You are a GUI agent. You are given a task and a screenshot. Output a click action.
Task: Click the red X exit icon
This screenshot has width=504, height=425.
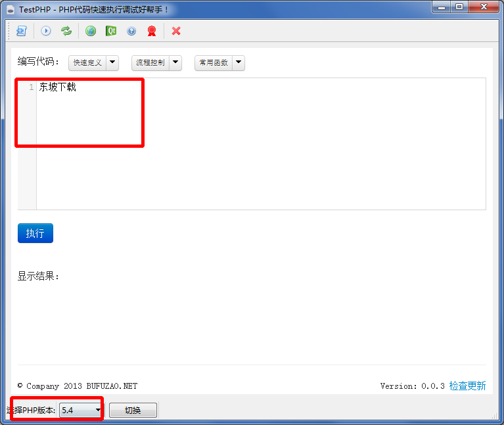click(x=176, y=31)
